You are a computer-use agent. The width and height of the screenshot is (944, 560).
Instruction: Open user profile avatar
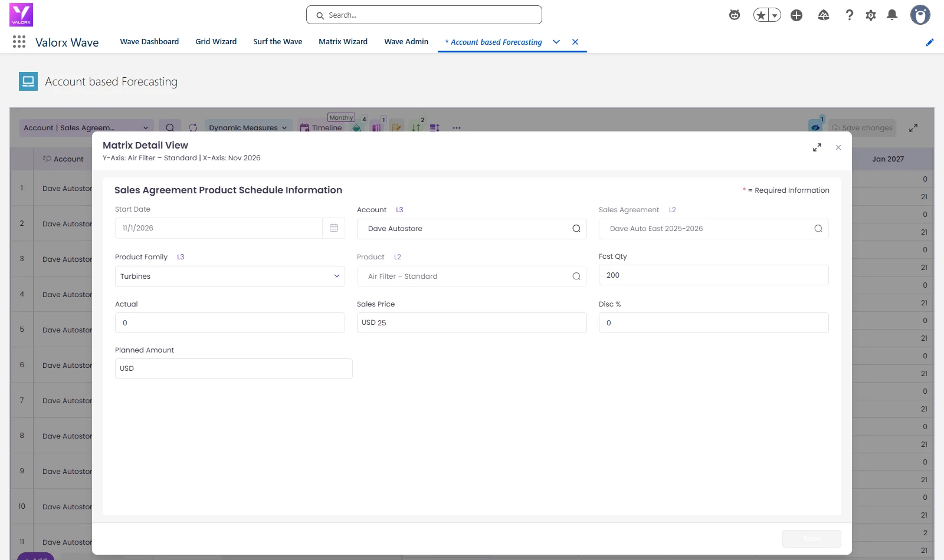920,15
